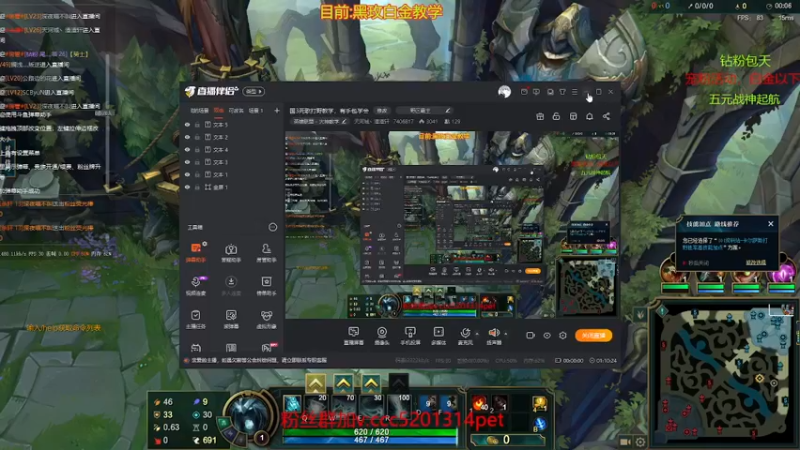Open stream settings gear icon
The width and height of the screenshot is (800, 450).
point(563,335)
